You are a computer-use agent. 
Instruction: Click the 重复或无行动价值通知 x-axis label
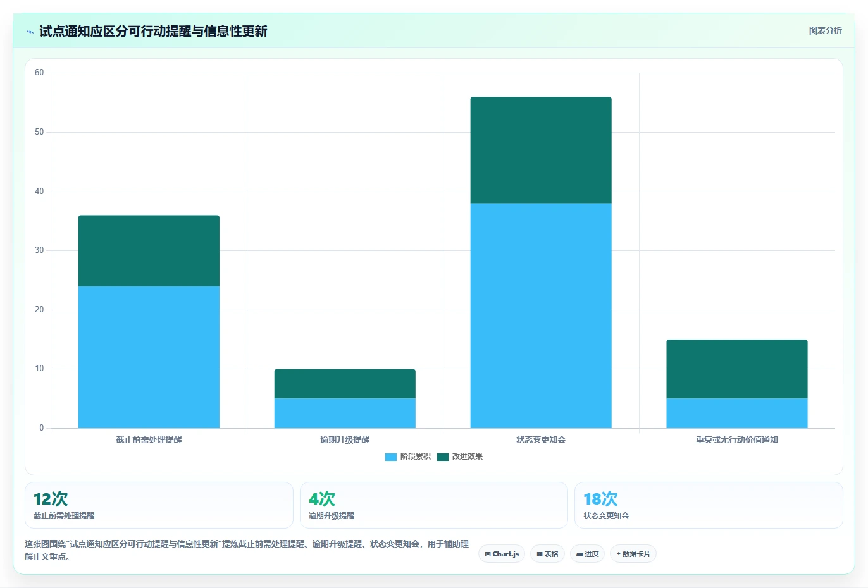[x=737, y=439]
